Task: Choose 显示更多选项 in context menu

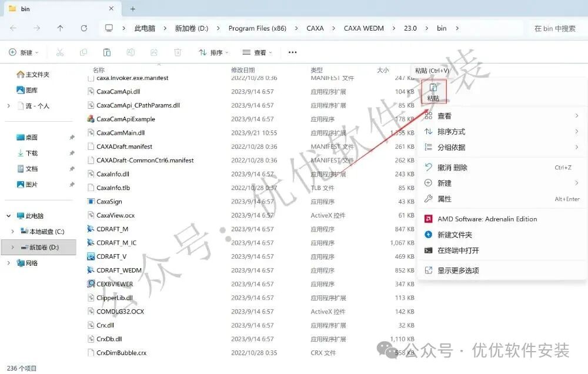Action: coord(502,271)
